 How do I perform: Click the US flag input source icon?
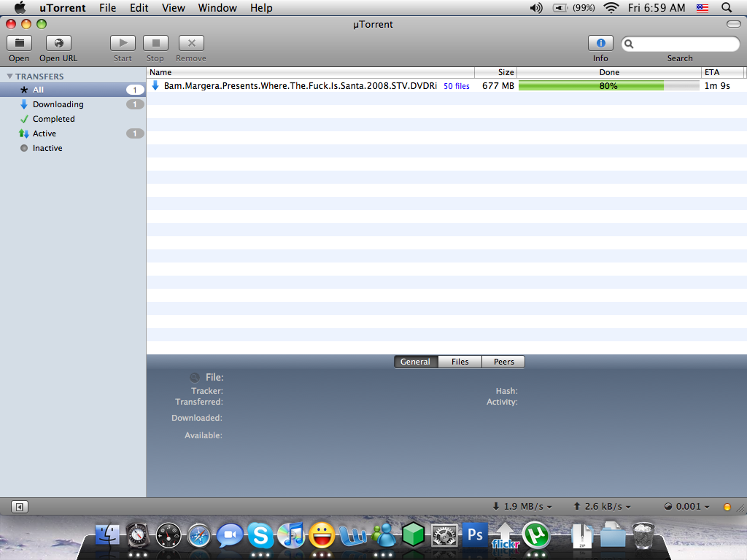pyautogui.click(x=703, y=8)
